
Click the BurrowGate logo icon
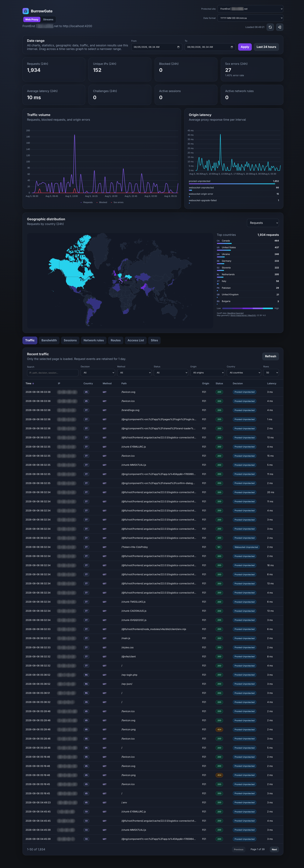(x=26, y=11)
